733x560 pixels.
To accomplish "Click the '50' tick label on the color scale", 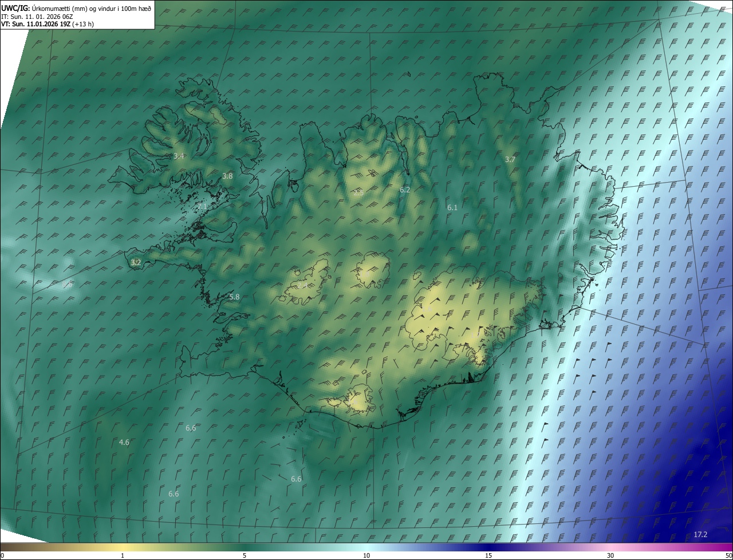I will coord(728,556).
